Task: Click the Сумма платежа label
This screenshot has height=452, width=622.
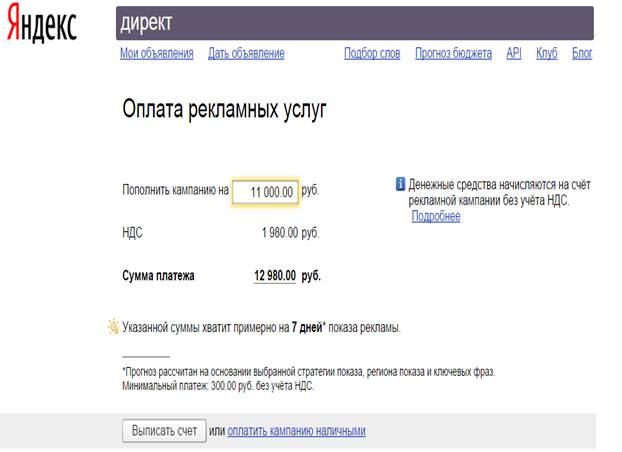Action: click(x=158, y=275)
